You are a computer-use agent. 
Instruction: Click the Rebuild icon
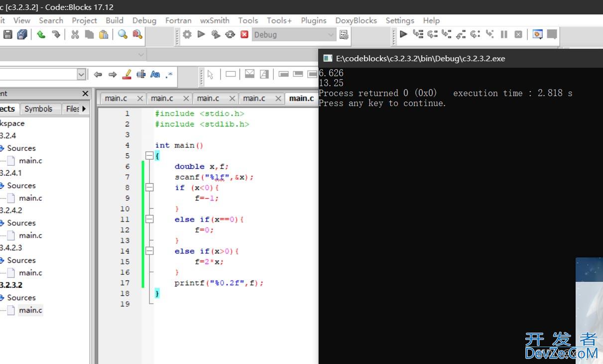[x=230, y=34]
